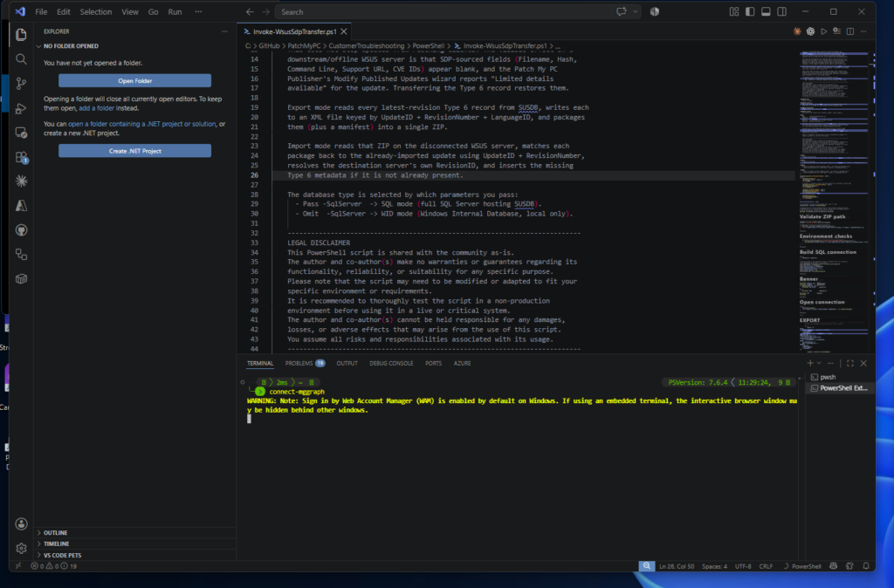Open the File menu
This screenshot has height=588, width=894.
pos(41,11)
